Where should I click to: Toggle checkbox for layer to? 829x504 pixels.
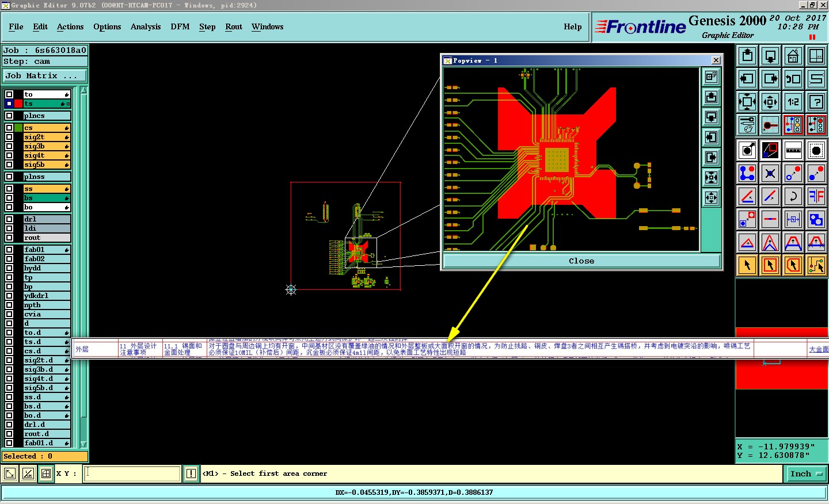pyautogui.click(x=9, y=94)
